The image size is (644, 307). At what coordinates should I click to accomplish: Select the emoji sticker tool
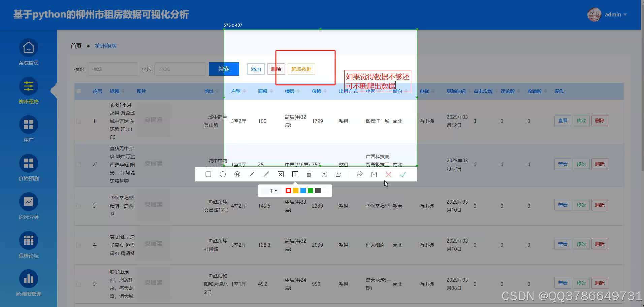click(237, 174)
